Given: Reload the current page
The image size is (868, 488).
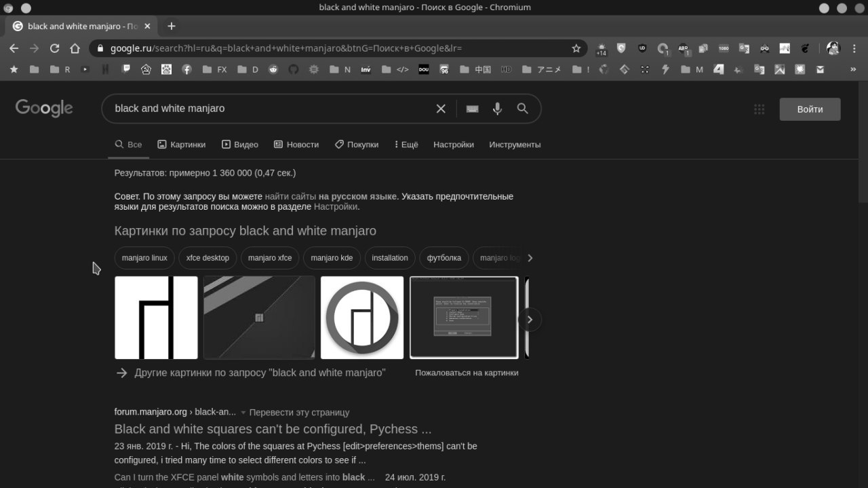Looking at the screenshot, I should point(55,48).
